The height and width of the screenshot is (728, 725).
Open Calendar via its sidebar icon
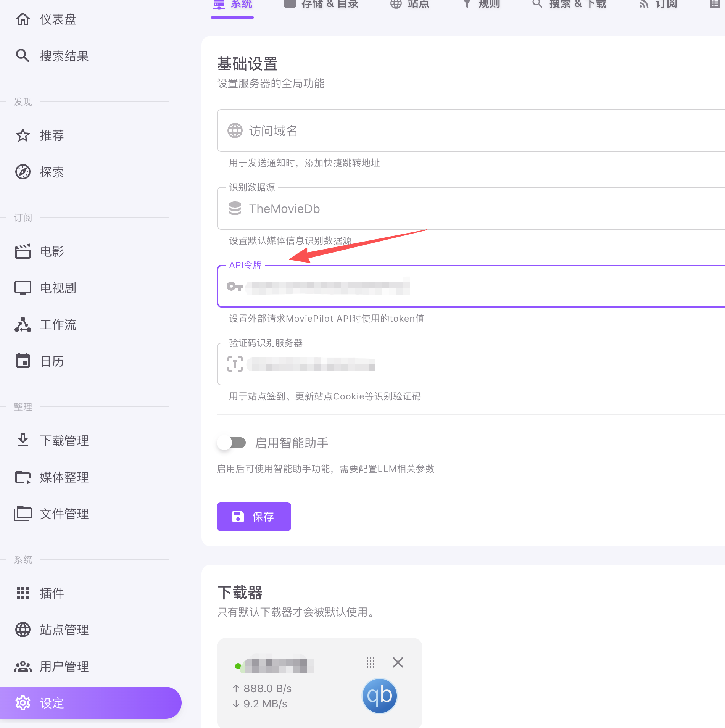click(23, 361)
